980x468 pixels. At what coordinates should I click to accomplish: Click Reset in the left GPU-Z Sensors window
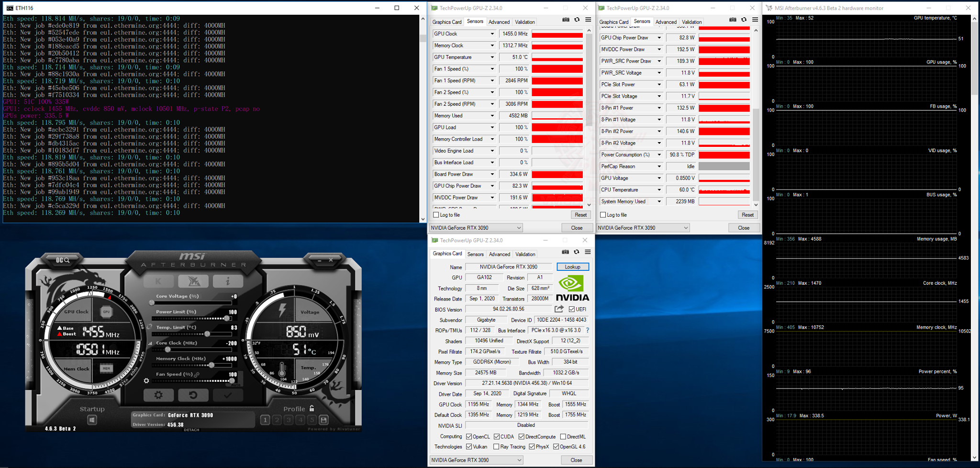[x=581, y=215]
